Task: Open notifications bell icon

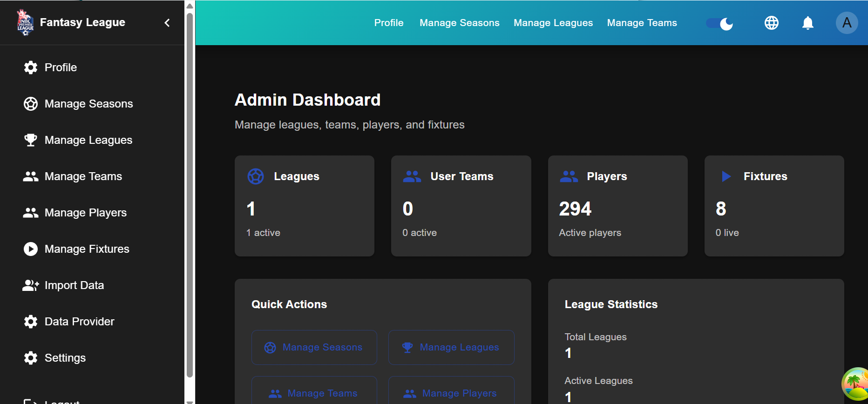Action: coord(808,23)
